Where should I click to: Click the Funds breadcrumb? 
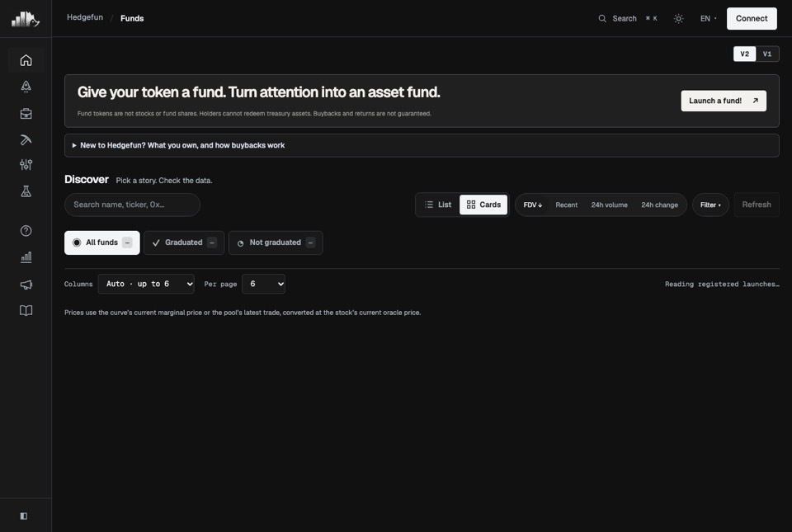click(132, 18)
